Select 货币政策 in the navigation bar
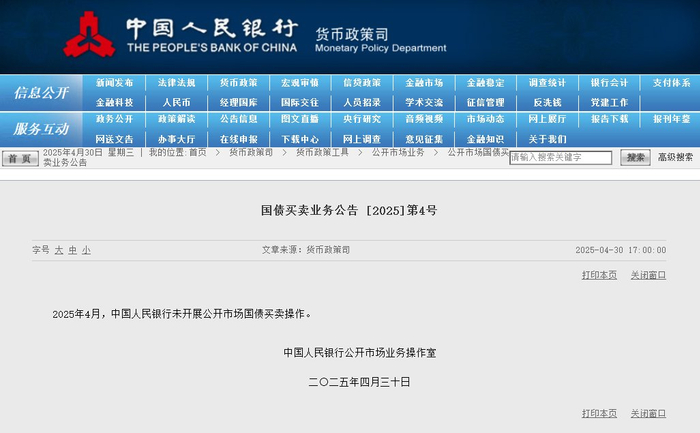This screenshot has width=700, height=433. tap(238, 83)
